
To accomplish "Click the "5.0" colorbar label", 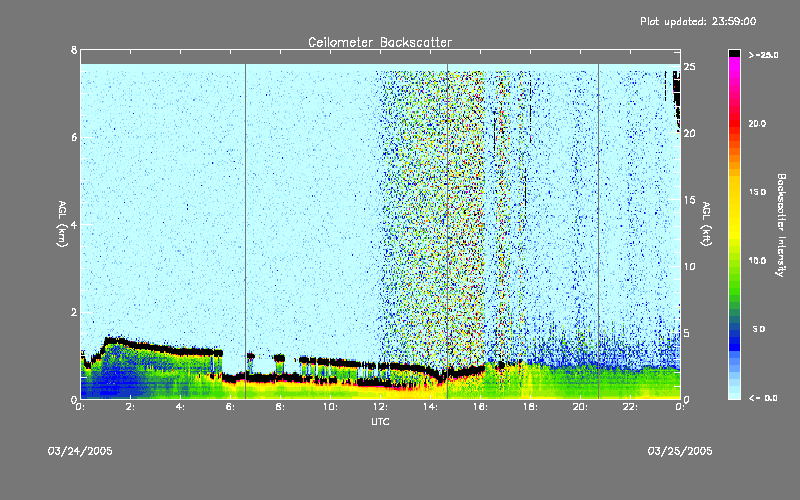I will (759, 329).
